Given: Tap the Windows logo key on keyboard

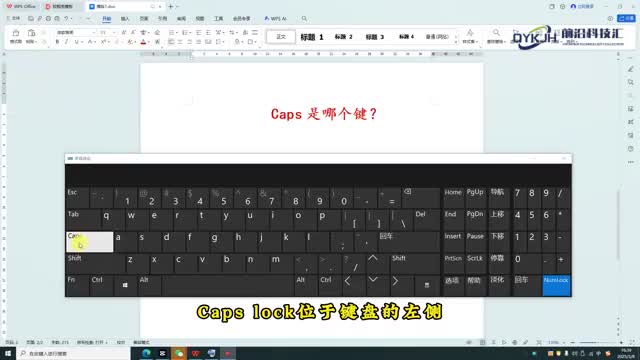Looking at the screenshot, I should tap(125, 285).
